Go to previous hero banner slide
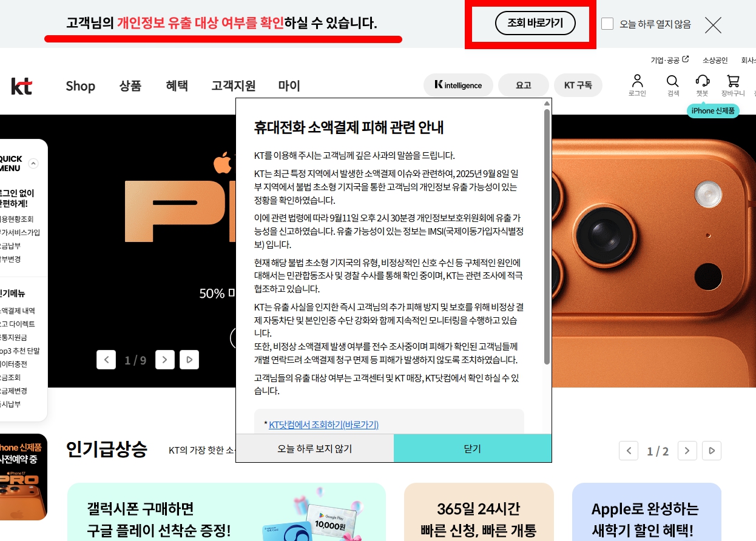 coord(106,360)
